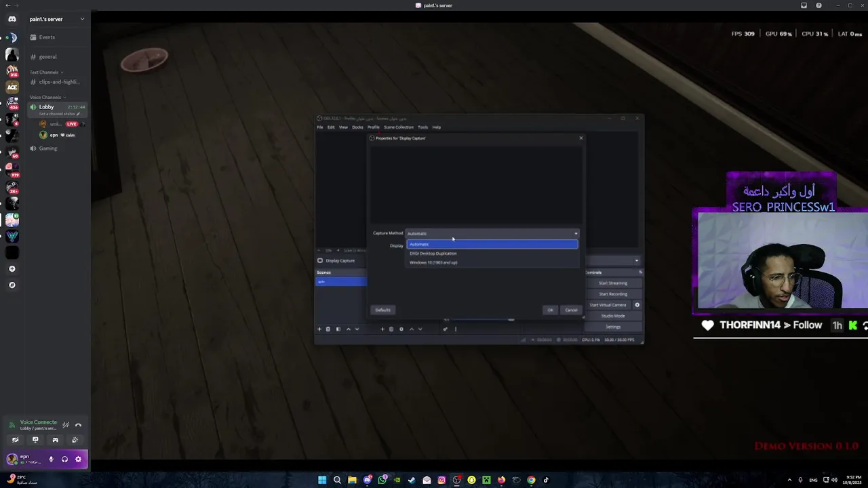The image size is (868, 488).
Task: Add a scene with plus icon
Action: 319,329
